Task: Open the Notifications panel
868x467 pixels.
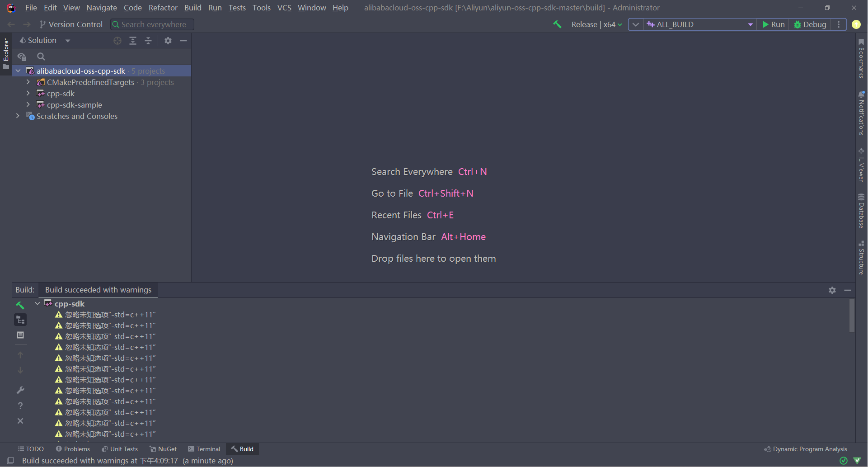Action: pos(861,113)
